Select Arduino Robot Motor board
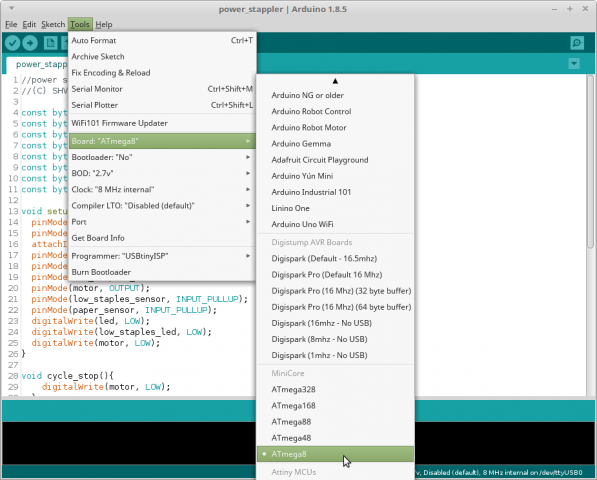Viewport: 597px width, 480px height. pyautogui.click(x=335, y=128)
